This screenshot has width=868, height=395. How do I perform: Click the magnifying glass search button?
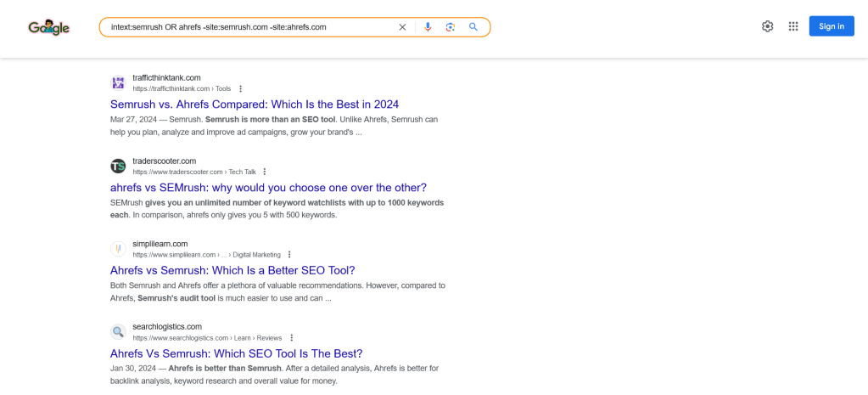473,26
